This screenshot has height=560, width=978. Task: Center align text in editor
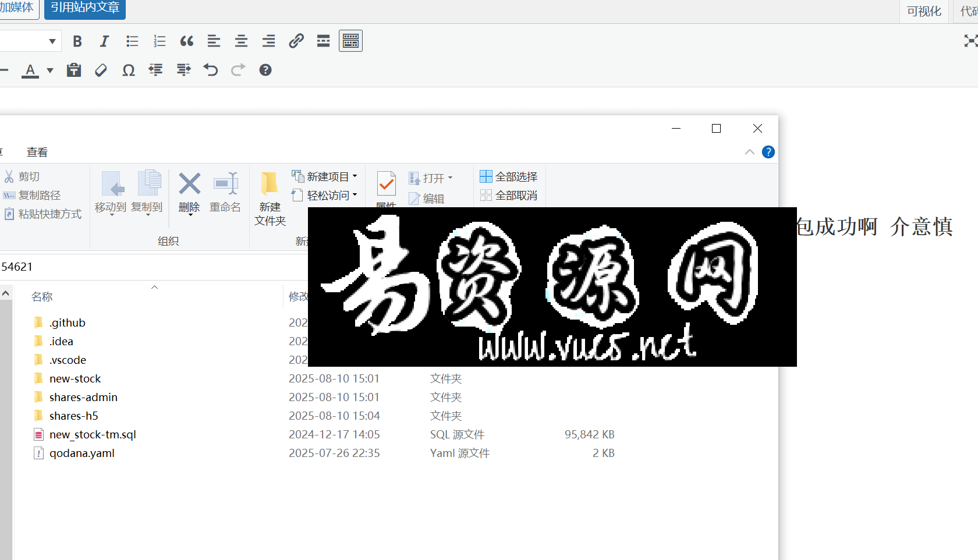[241, 41]
